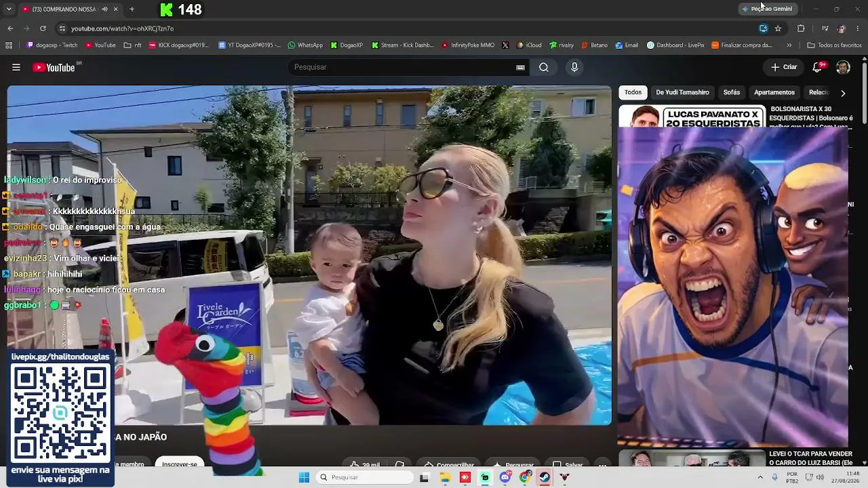The width and height of the screenshot is (868, 488).
Task: Open the InfinityPoke MMO bookmark
Action: (468, 45)
